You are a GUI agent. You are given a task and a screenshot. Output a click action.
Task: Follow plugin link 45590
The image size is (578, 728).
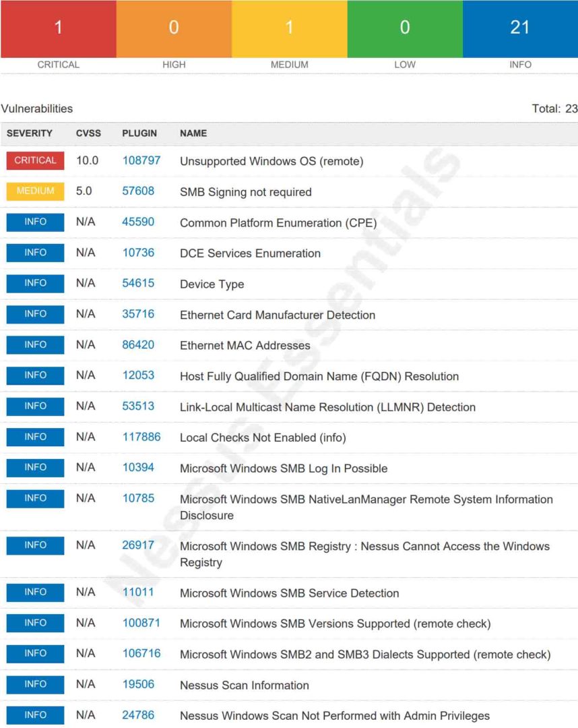pyautogui.click(x=138, y=222)
